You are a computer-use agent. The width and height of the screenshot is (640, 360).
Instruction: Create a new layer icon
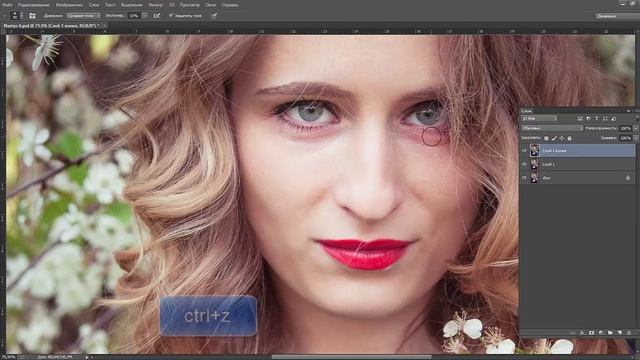pos(620,333)
